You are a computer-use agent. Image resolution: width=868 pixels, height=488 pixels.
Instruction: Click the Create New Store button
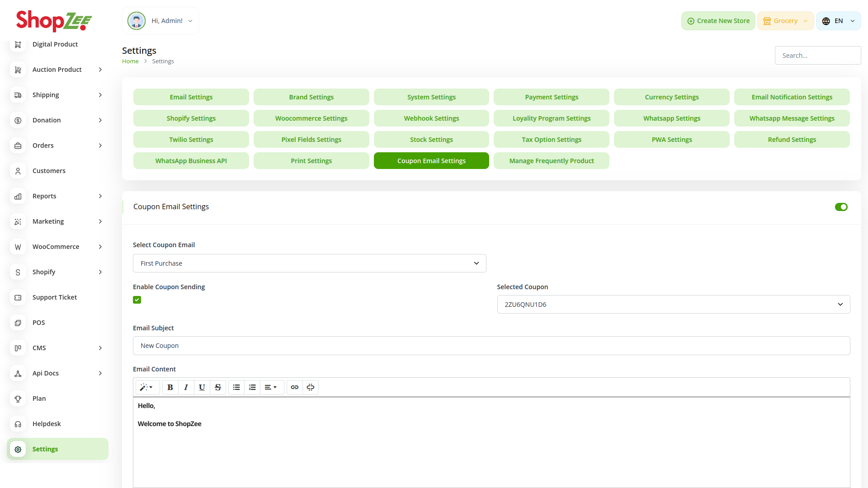(718, 21)
